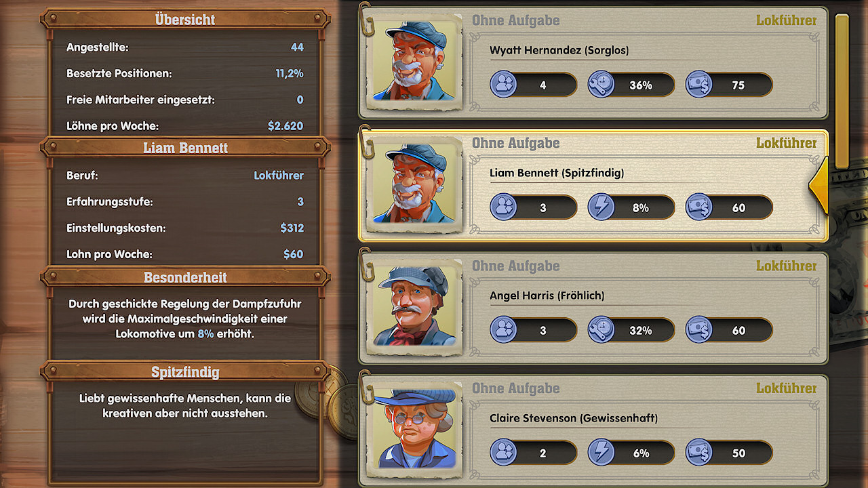
Task: Click Wyatt Hernandez's wage money icon
Action: click(699, 85)
